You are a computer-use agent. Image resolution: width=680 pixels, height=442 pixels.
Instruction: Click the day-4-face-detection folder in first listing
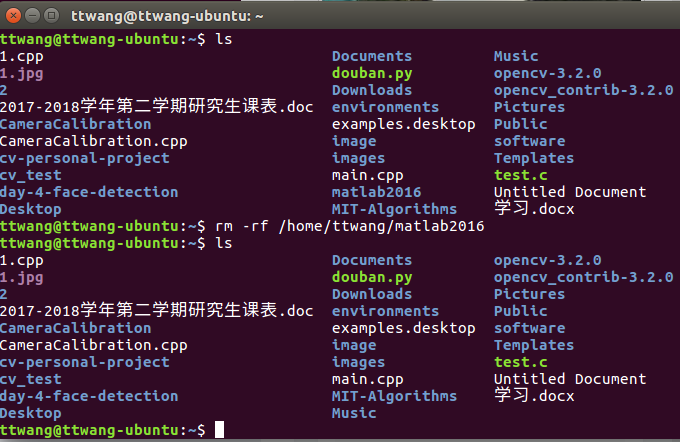tap(89, 192)
